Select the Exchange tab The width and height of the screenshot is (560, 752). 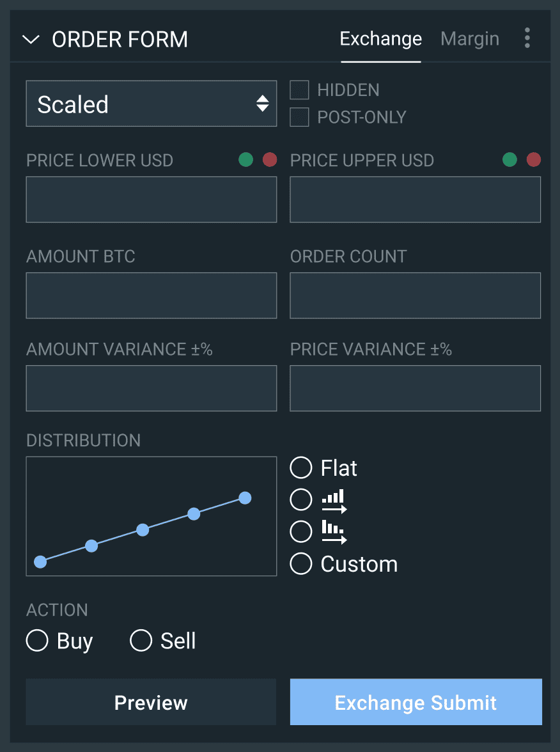(380, 39)
